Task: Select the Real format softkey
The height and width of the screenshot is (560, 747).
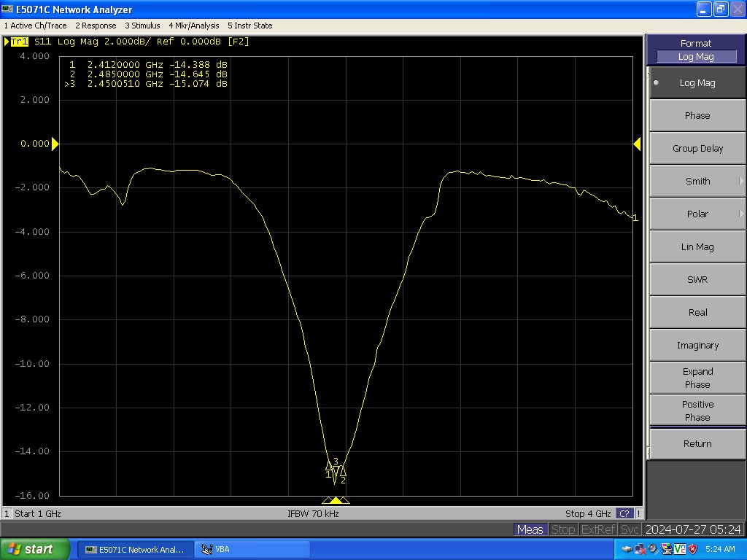Action: 697,313
